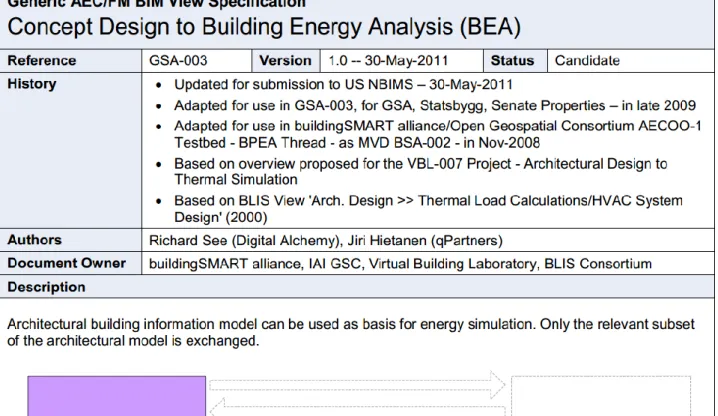This screenshot has width=718, height=416.
Task: Click the Reference label cell
Action: point(71,60)
